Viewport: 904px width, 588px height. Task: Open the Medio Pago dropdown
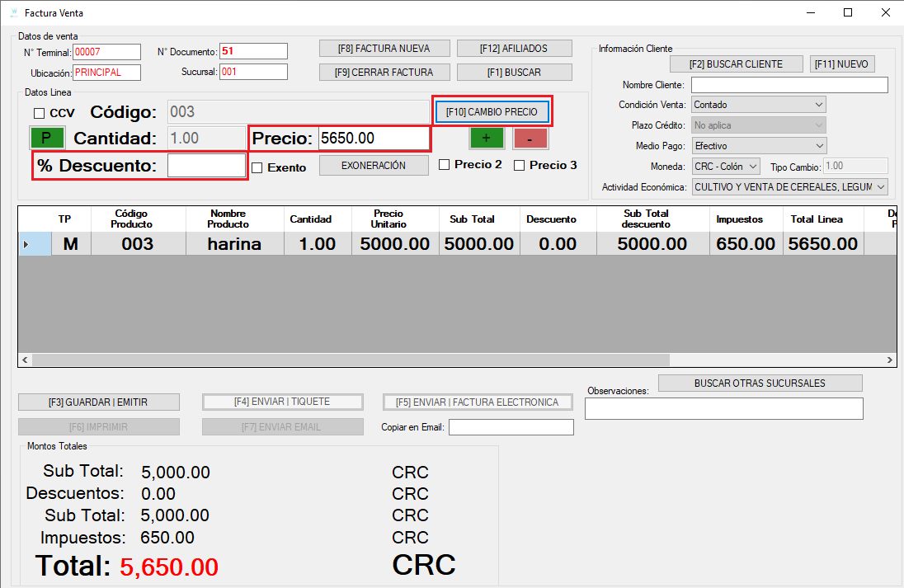tap(760, 146)
